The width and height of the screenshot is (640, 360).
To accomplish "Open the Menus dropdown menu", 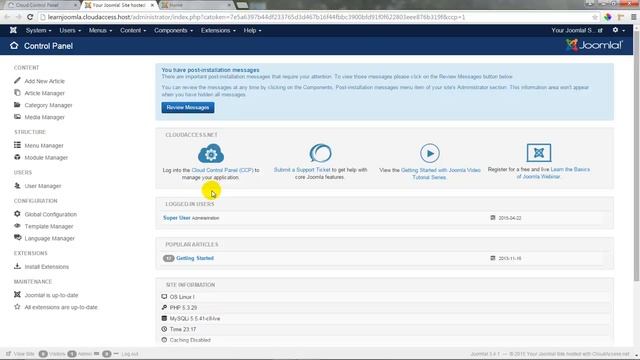I will (100, 30).
